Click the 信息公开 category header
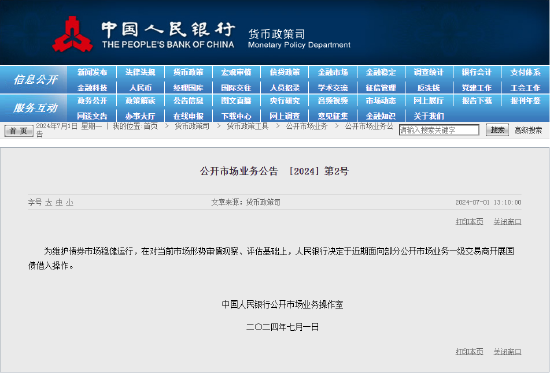The height and width of the screenshot is (373, 550). click(x=35, y=80)
